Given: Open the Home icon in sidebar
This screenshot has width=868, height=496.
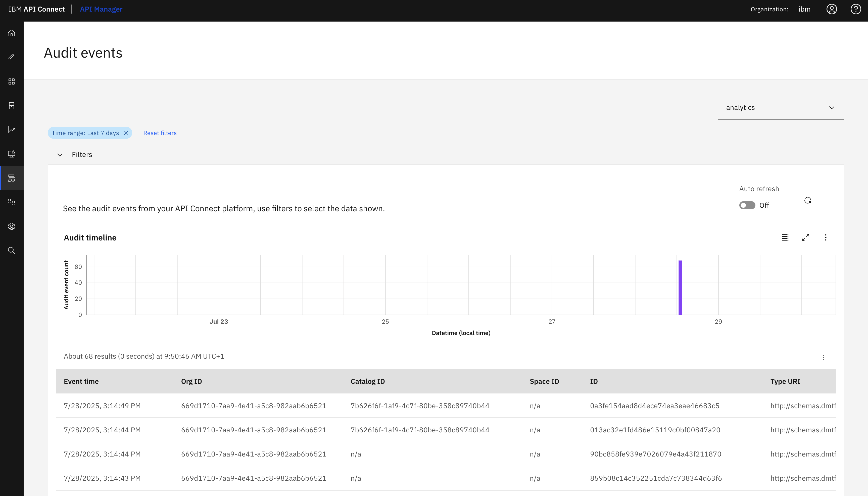Looking at the screenshot, I should tap(12, 33).
